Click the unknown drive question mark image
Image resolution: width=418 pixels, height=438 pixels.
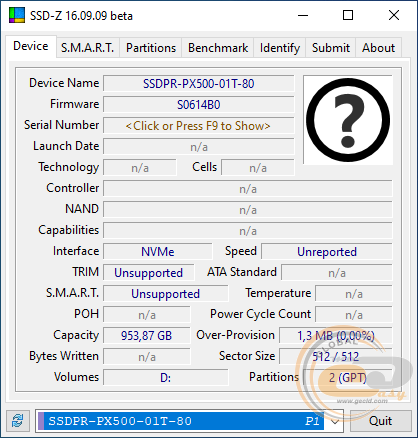click(x=348, y=120)
